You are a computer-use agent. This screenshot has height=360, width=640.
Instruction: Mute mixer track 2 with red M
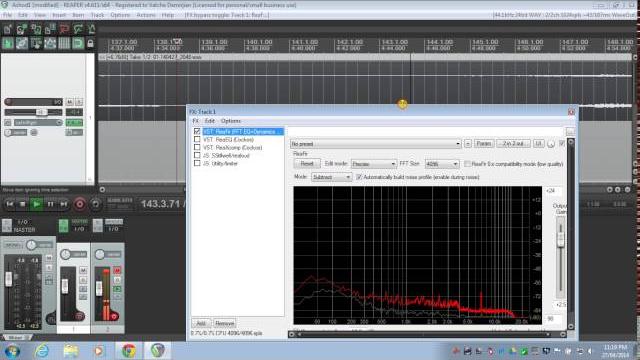pyautogui.click(x=117, y=270)
